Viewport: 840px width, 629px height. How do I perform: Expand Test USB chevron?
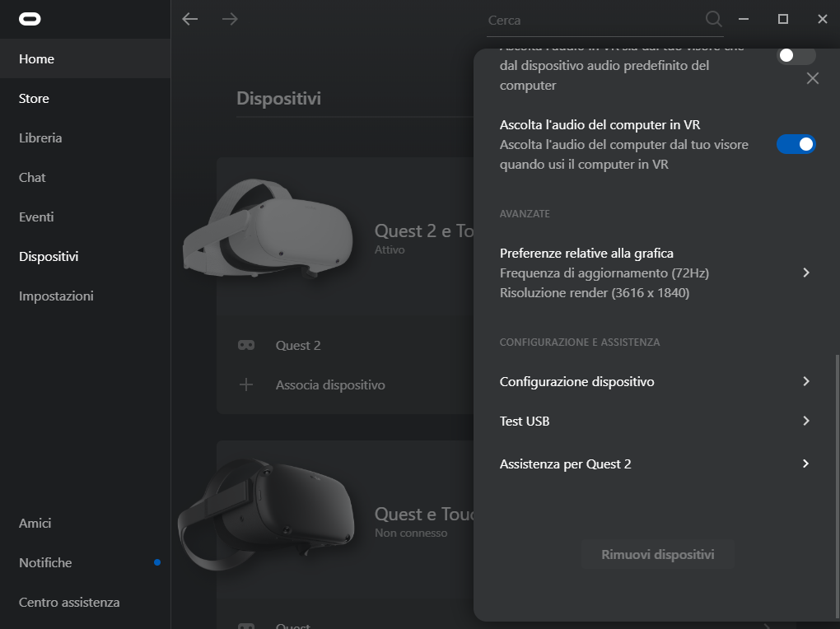[806, 421]
